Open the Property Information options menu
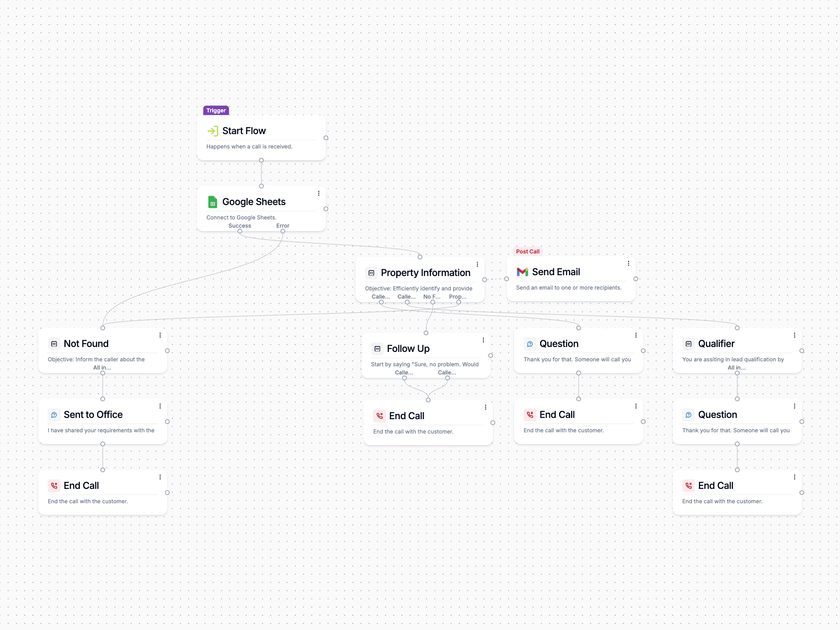This screenshot has height=630, width=840. 477,264
